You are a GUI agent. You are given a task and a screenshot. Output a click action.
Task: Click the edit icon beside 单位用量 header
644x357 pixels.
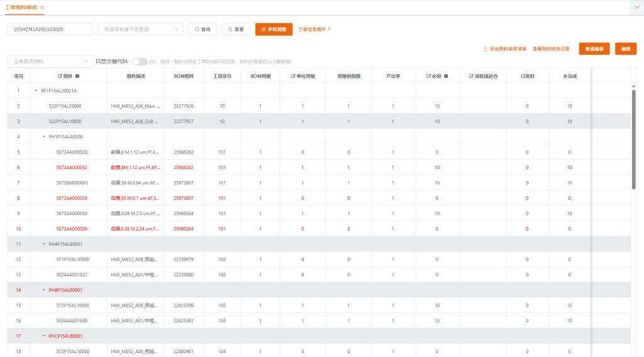[293, 76]
